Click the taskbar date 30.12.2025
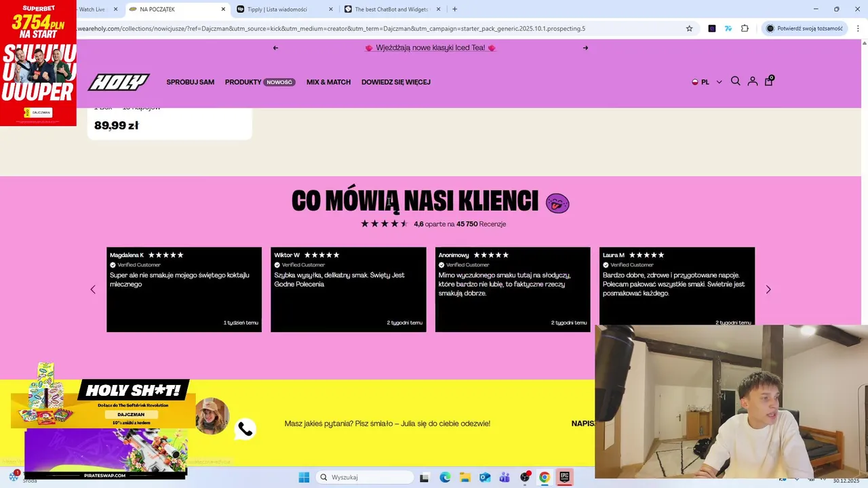Image resolution: width=868 pixels, height=488 pixels. pyautogui.click(x=846, y=481)
